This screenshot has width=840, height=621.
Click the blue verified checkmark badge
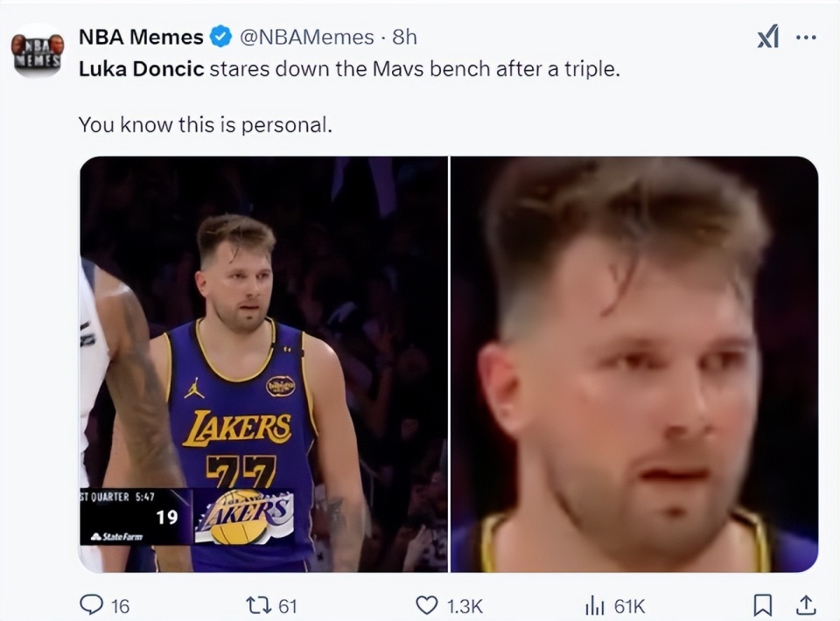pyautogui.click(x=220, y=37)
